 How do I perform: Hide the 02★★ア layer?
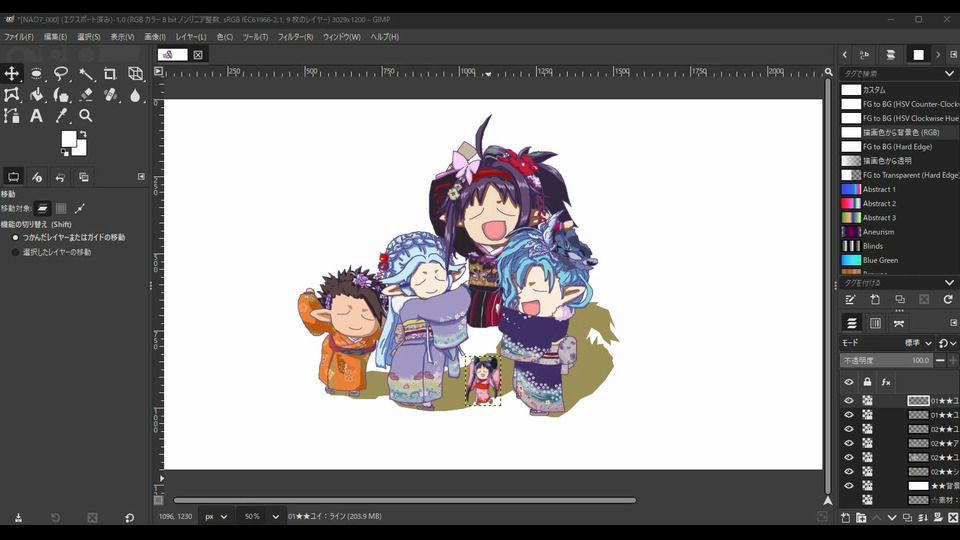[x=849, y=443]
